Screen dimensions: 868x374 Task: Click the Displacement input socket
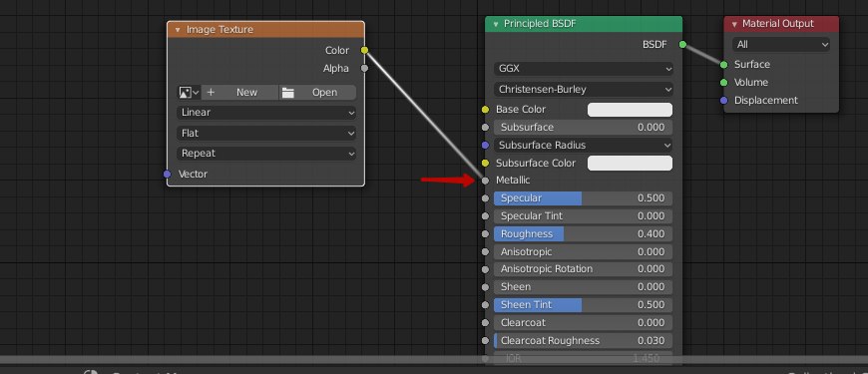pyautogui.click(x=723, y=100)
